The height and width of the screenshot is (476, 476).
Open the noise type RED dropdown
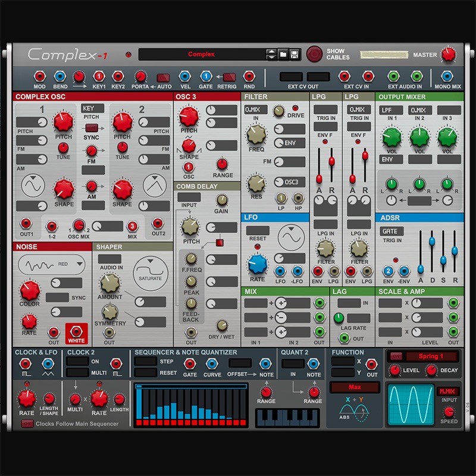click(x=52, y=265)
